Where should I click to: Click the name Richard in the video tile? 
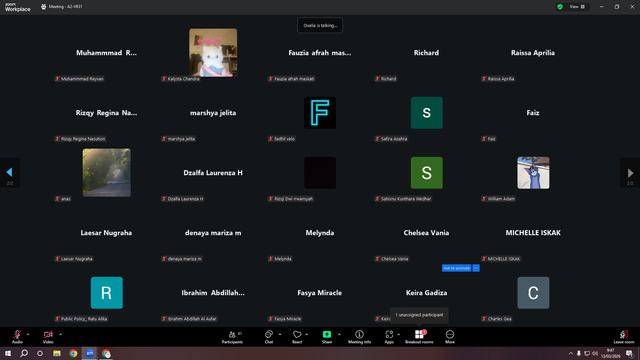click(x=426, y=53)
